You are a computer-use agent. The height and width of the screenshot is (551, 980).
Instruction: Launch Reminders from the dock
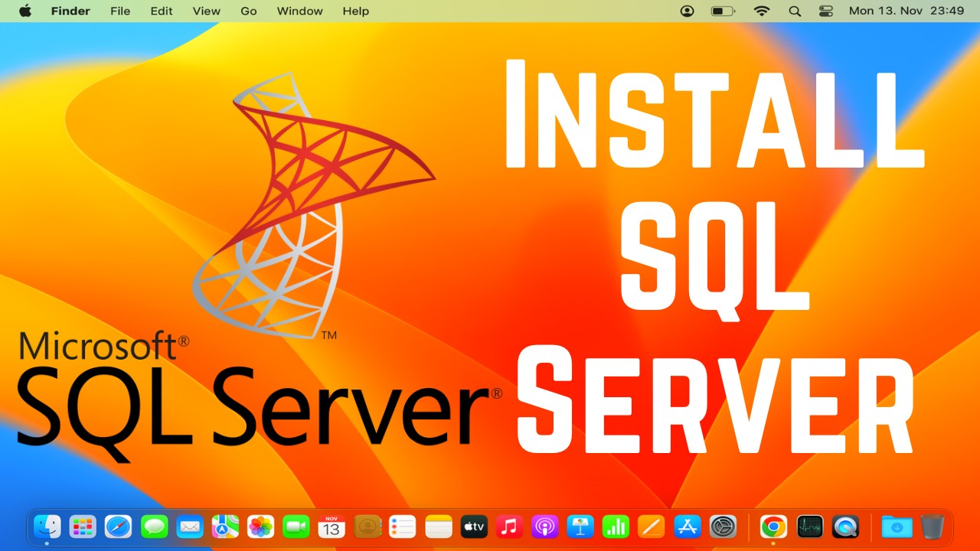pos(403,527)
